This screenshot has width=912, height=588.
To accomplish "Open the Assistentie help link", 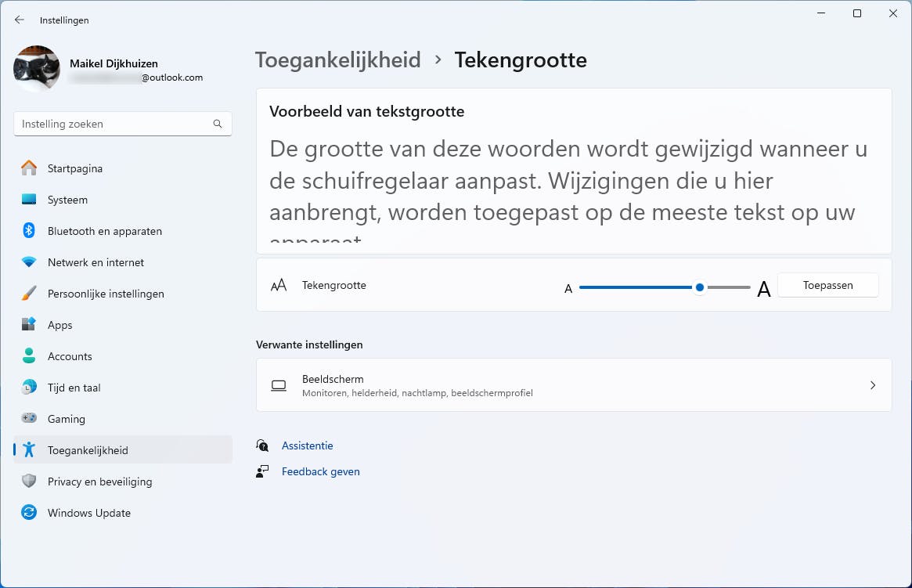I will (307, 446).
